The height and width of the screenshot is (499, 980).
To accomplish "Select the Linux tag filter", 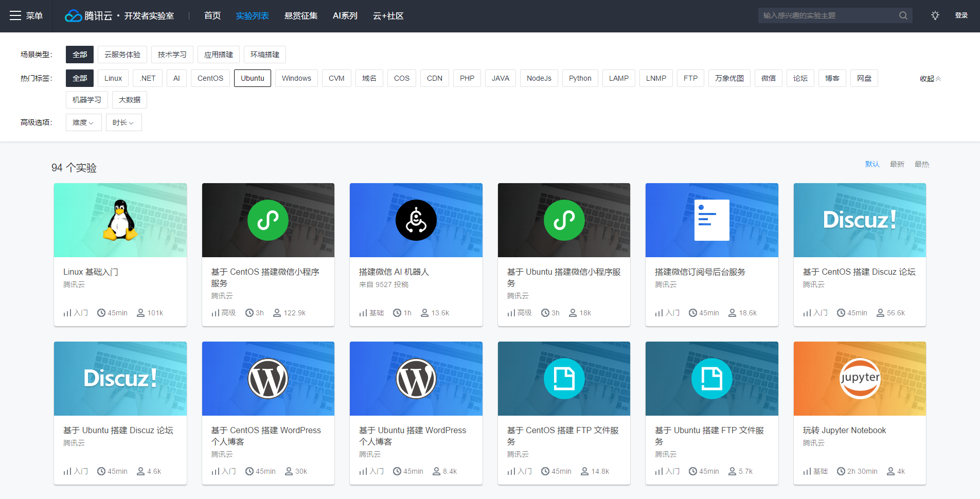I will click(113, 78).
